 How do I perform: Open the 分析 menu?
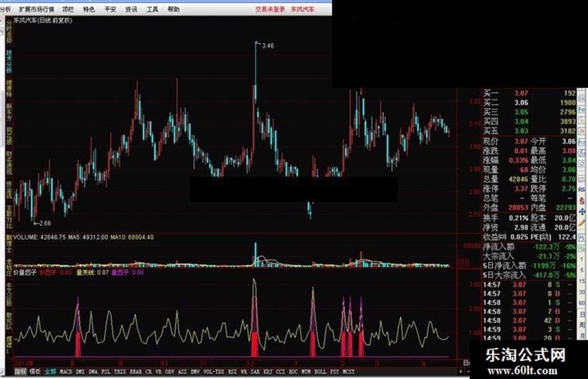coord(6,9)
